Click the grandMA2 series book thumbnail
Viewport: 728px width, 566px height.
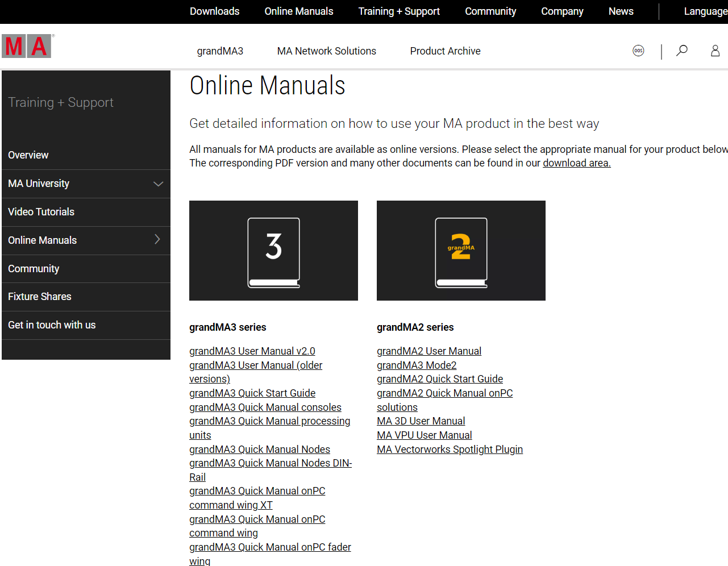point(461,250)
